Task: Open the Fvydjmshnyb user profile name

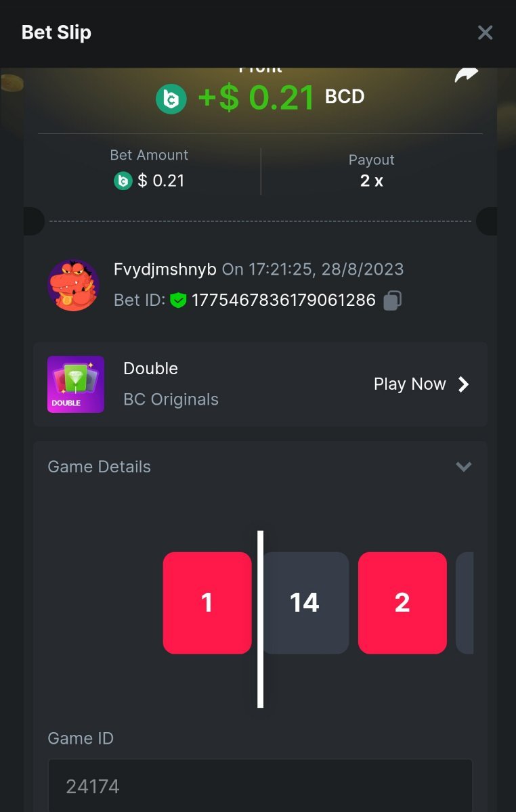Action: [165, 269]
